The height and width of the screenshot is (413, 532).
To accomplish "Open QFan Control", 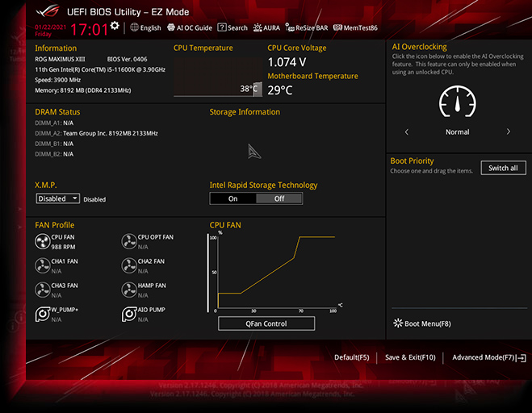I will click(266, 323).
